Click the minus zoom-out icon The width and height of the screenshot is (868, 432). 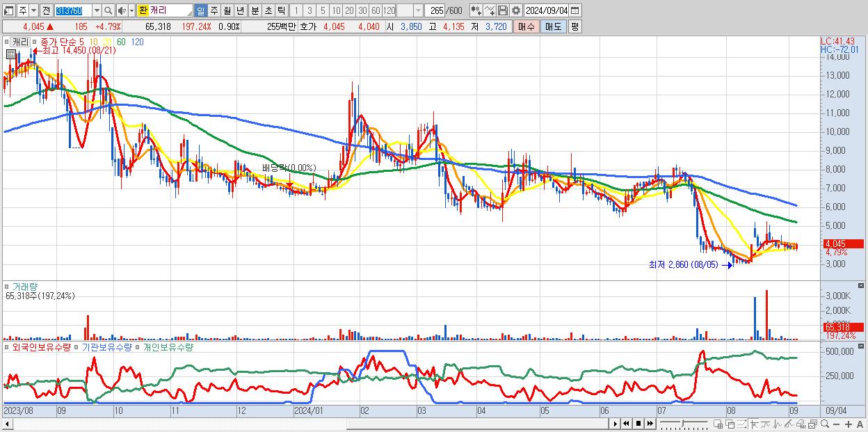tap(836, 424)
